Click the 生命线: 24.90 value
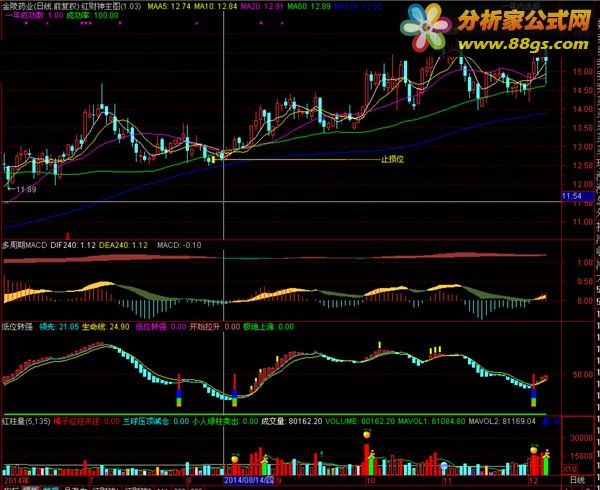Image resolution: width=600 pixels, height=490 pixels. 106,327
